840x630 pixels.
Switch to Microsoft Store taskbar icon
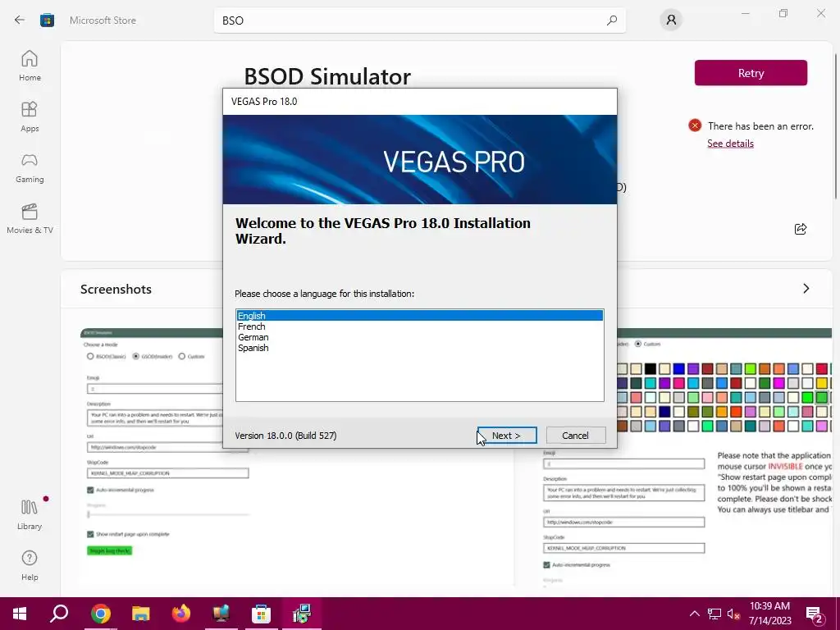[261, 614]
